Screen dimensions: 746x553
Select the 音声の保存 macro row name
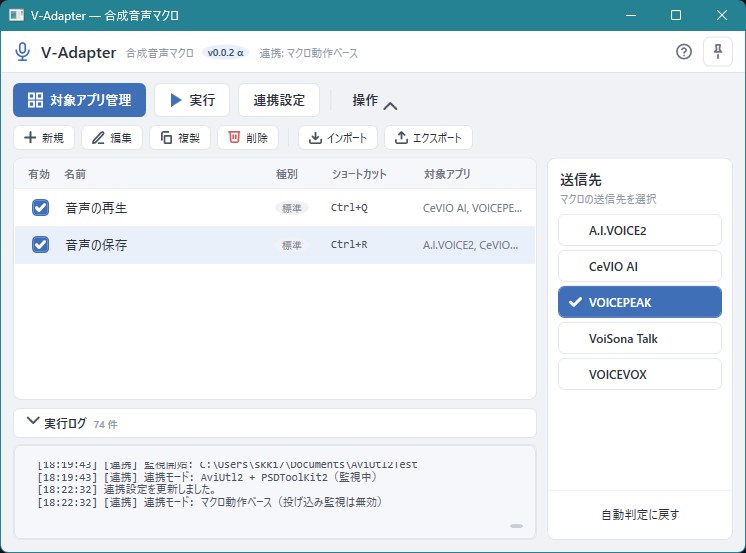click(x=96, y=245)
